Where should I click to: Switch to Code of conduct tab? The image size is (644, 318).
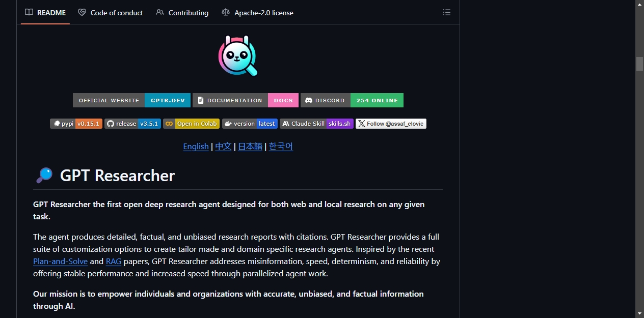coord(111,12)
